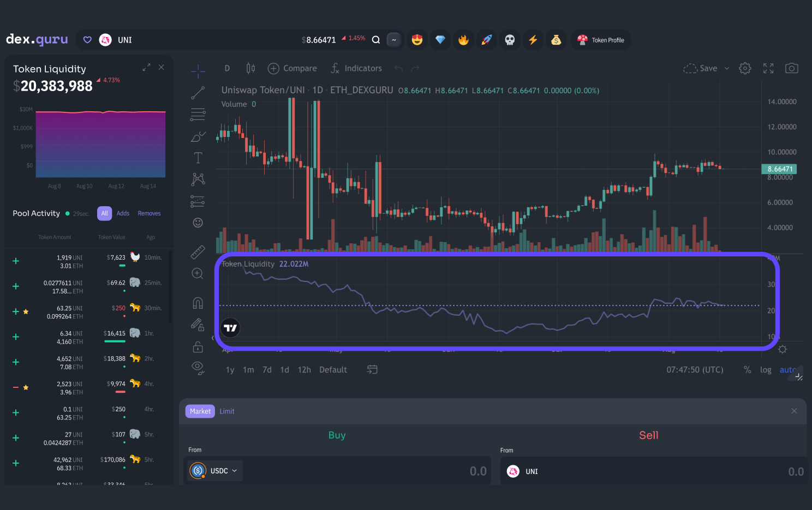Click the rocket emoji filter

click(487, 40)
